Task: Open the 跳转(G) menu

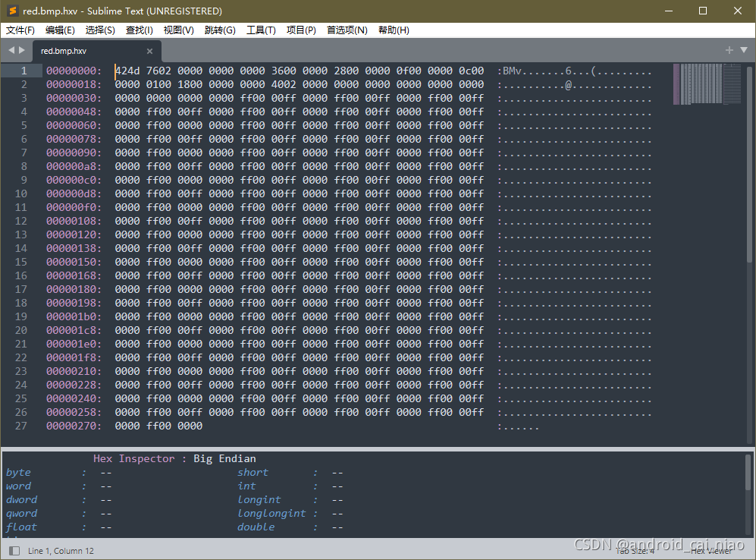Action: (220, 30)
